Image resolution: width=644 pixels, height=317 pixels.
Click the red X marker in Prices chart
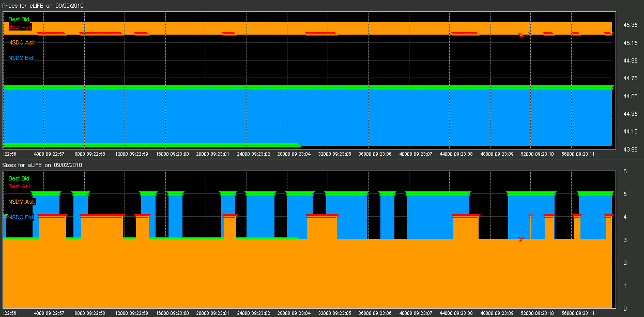521,35
